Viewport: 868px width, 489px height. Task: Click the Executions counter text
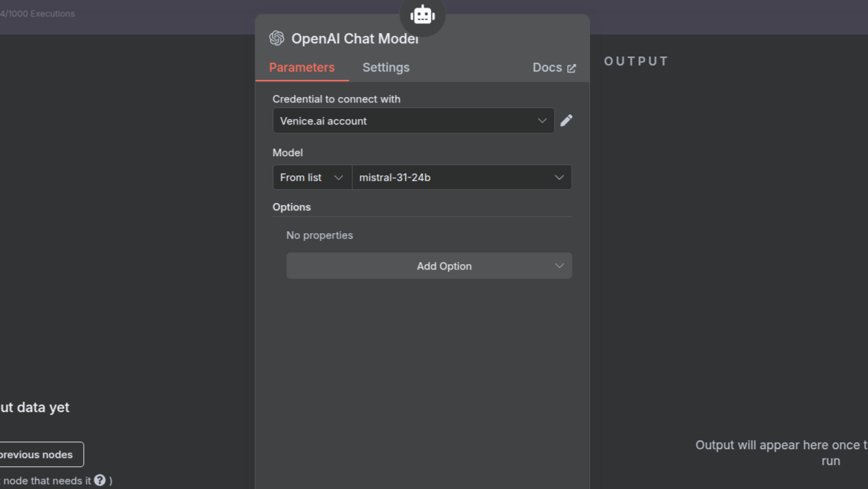tap(38, 14)
